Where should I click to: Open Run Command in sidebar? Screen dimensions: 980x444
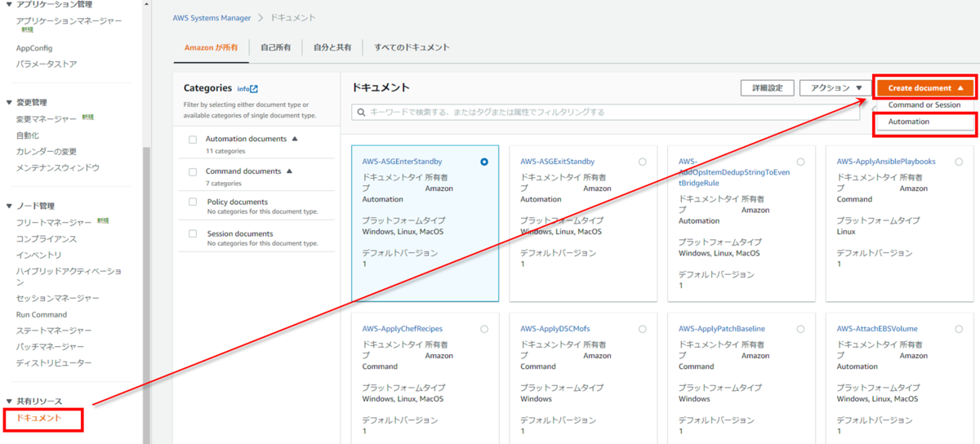coord(42,314)
